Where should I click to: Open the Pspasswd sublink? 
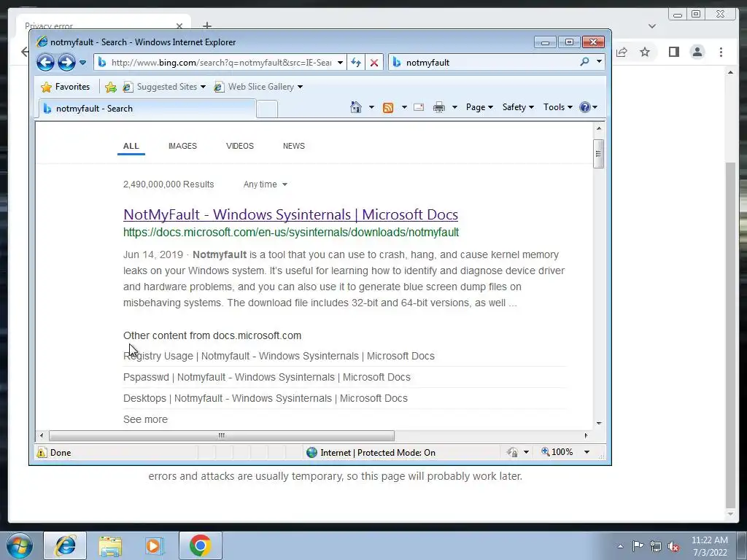tap(267, 377)
